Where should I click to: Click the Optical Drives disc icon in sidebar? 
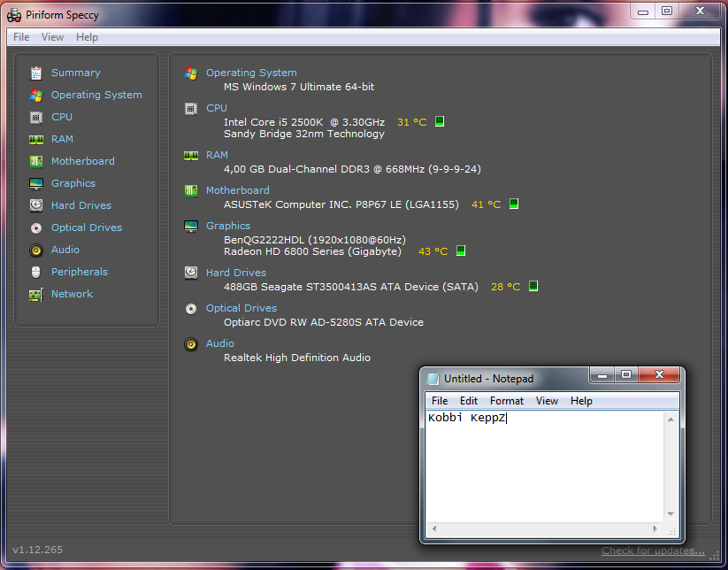pyautogui.click(x=36, y=227)
